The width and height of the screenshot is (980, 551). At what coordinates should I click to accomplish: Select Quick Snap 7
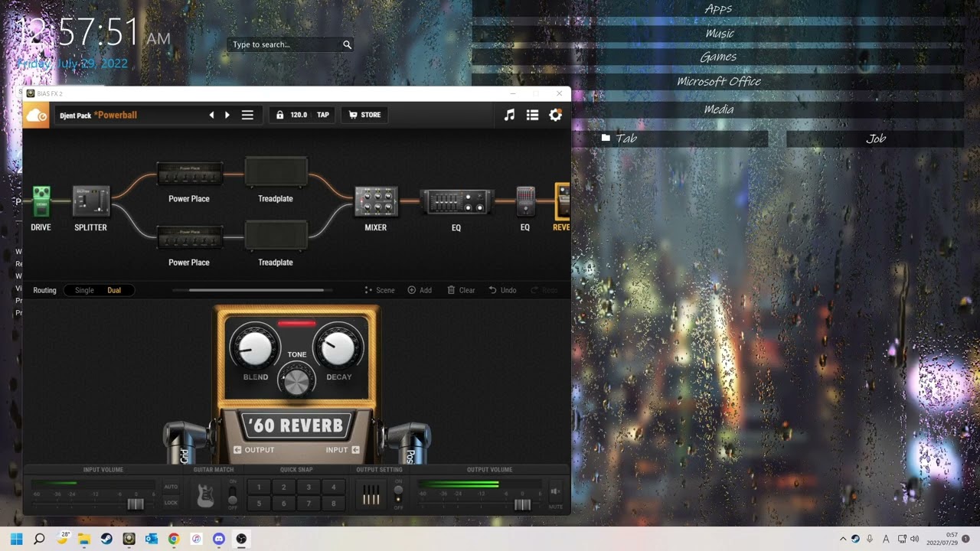tap(309, 504)
